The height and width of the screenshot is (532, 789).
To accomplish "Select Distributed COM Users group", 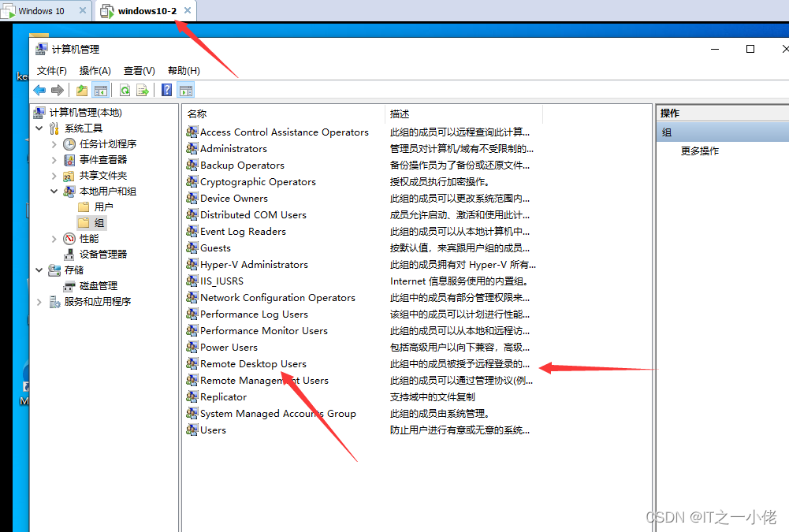I will [253, 215].
